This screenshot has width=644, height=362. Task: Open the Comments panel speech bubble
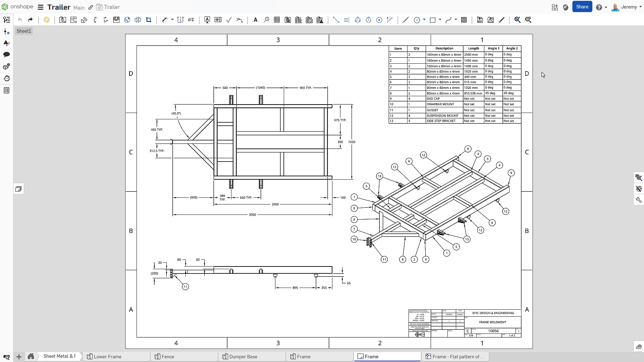[x=6, y=55]
